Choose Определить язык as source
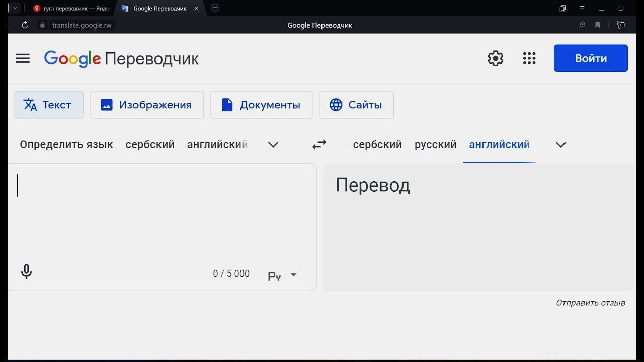Viewport: 644px width, 362px height. (x=66, y=145)
